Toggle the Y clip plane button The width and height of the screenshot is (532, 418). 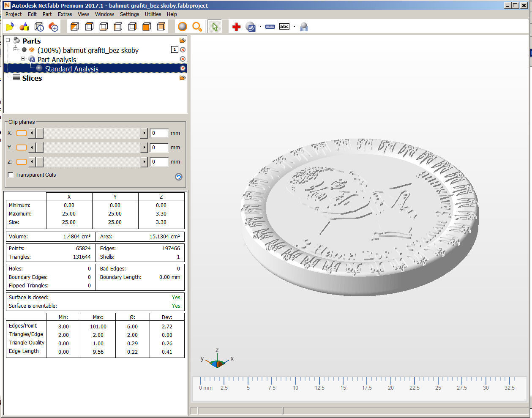[x=22, y=148]
